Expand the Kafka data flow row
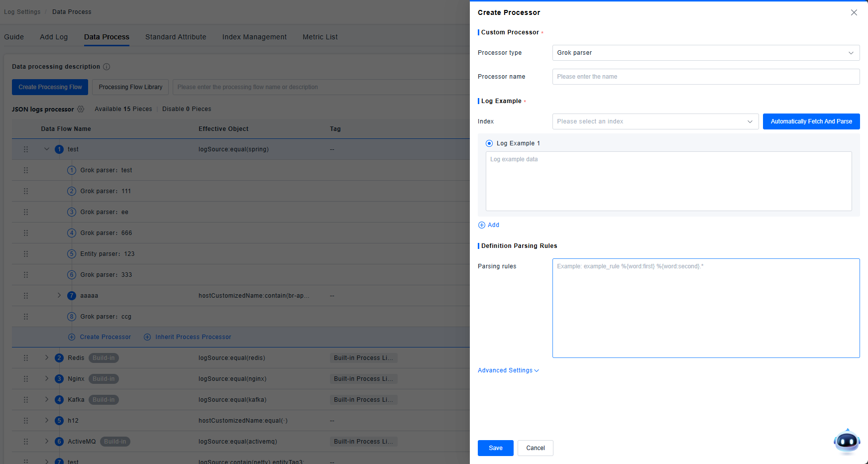Image resolution: width=868 pixels, height=464 pixels. tap(47, 400)
